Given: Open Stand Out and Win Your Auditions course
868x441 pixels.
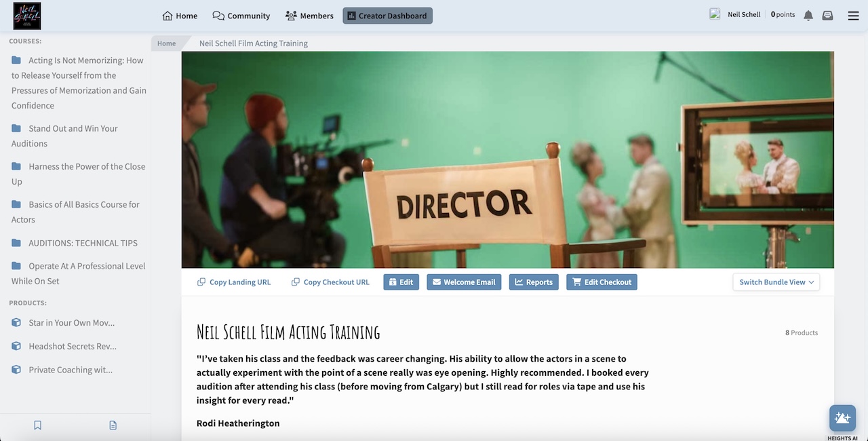Looking at the screenshot, I should [64, 136].
